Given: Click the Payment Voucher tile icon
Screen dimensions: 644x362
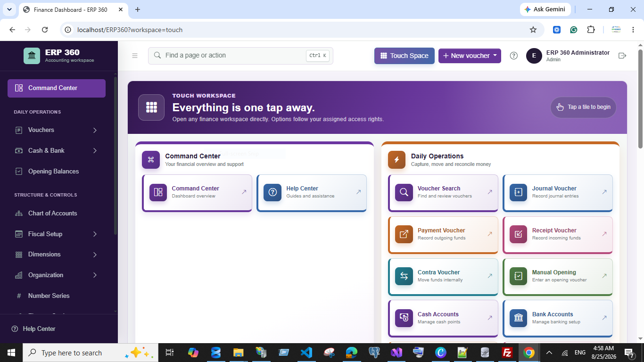Looking at the screenshot, I should tap(404, 234).
